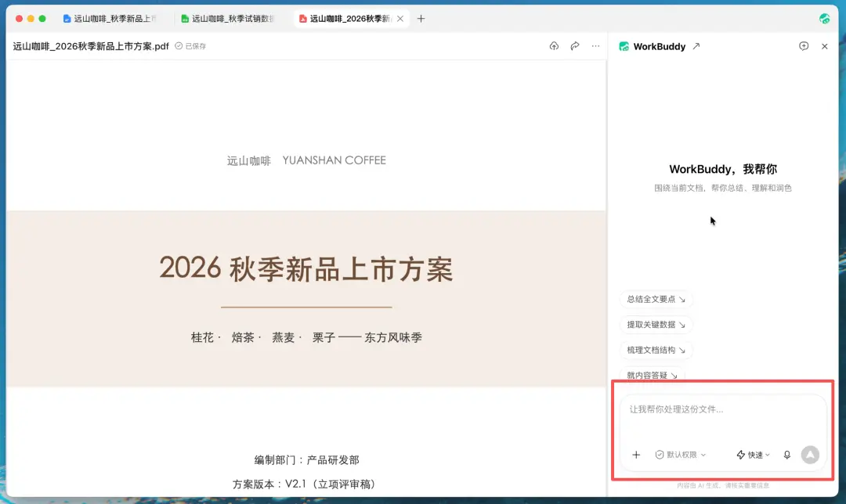Screen dimensions: 846x504
Task: Click the red window close button
Action: (19, 18)
